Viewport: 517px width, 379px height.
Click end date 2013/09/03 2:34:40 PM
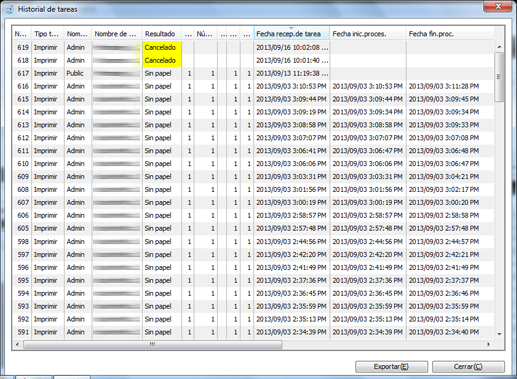tap(444, 332)
